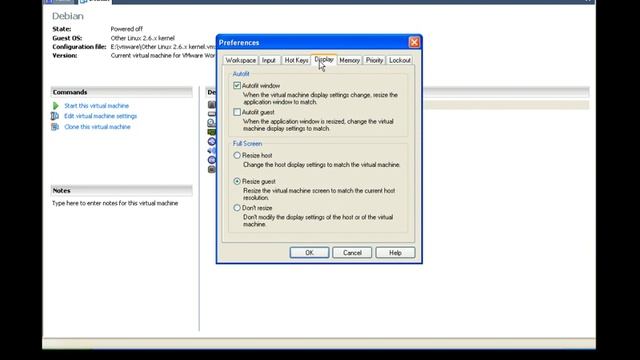Screen dimensions: 640x360
Task: Click the green network card device icon
Action: point(211,132)
